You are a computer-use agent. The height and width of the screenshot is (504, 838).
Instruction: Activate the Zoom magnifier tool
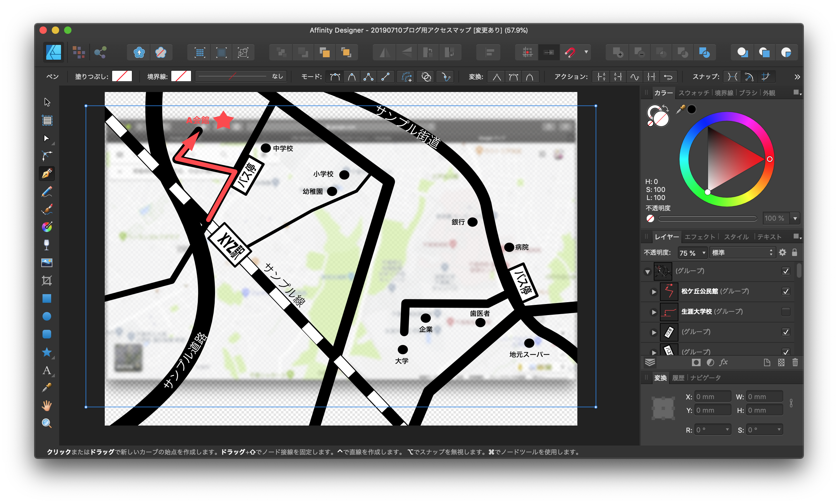pyautogui.click(x=47, y=423)
